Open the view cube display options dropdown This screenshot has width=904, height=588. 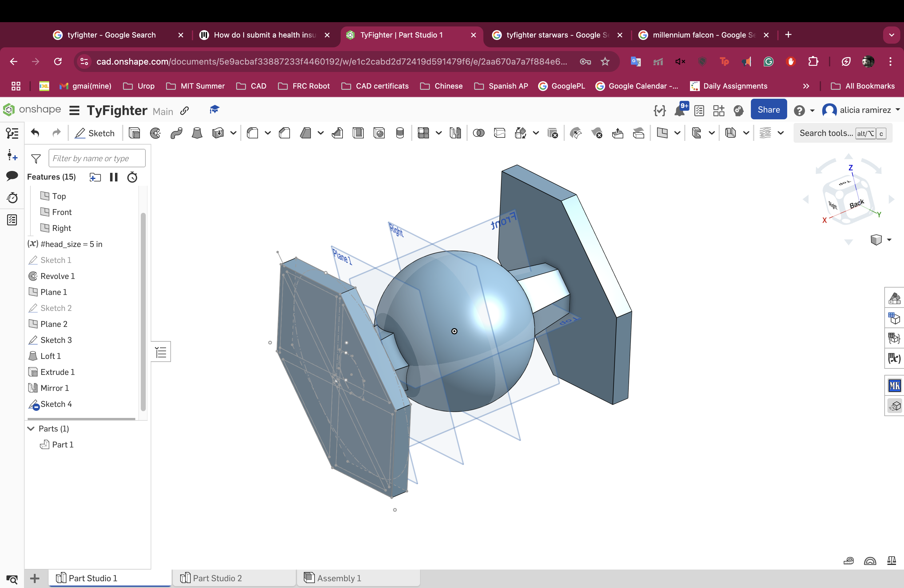pos(889,240)
